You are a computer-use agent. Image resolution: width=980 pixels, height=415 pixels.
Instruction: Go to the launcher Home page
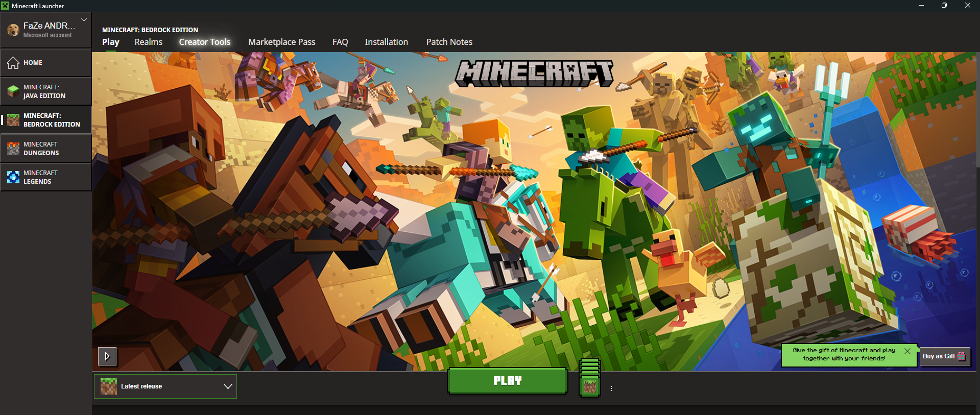coord(46,63)
